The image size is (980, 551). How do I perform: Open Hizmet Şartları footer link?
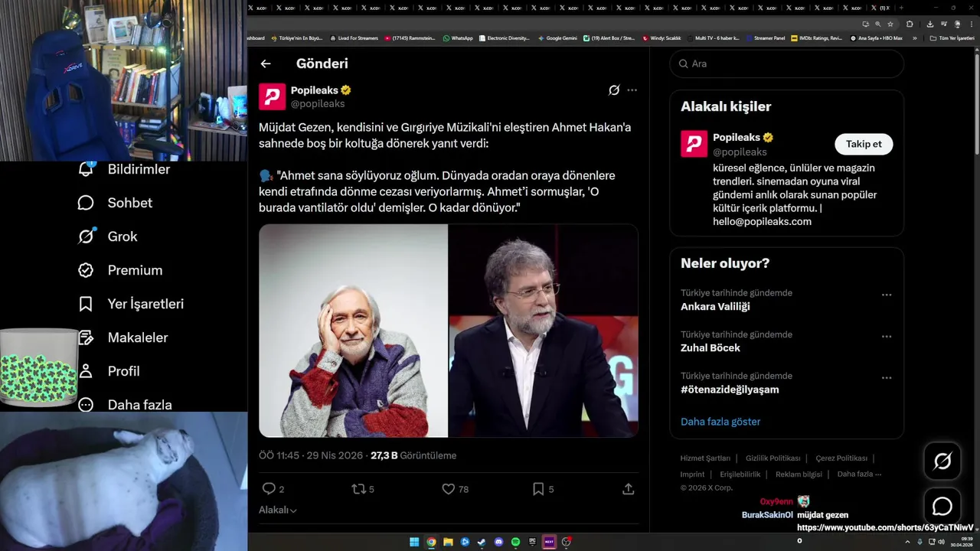click(x=705, y=458)
